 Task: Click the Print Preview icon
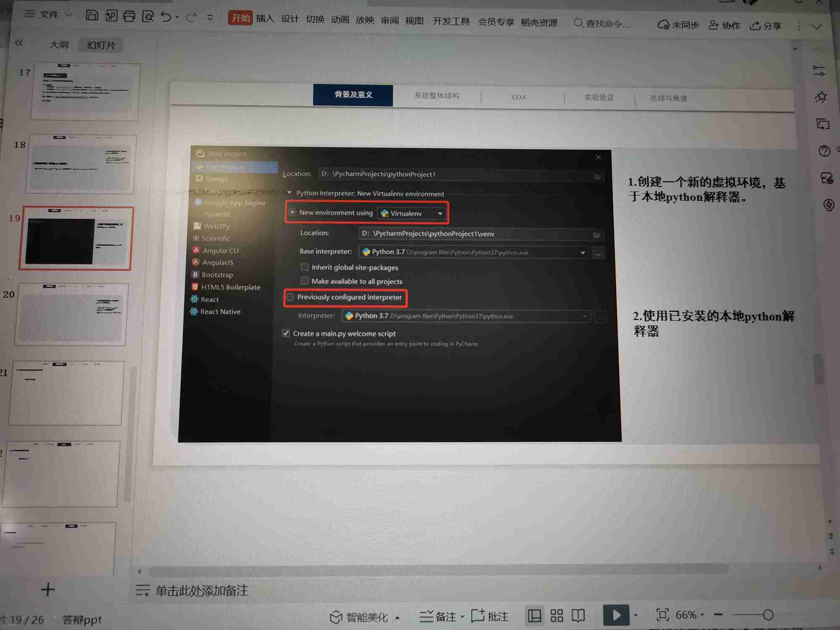click(148, 16)
